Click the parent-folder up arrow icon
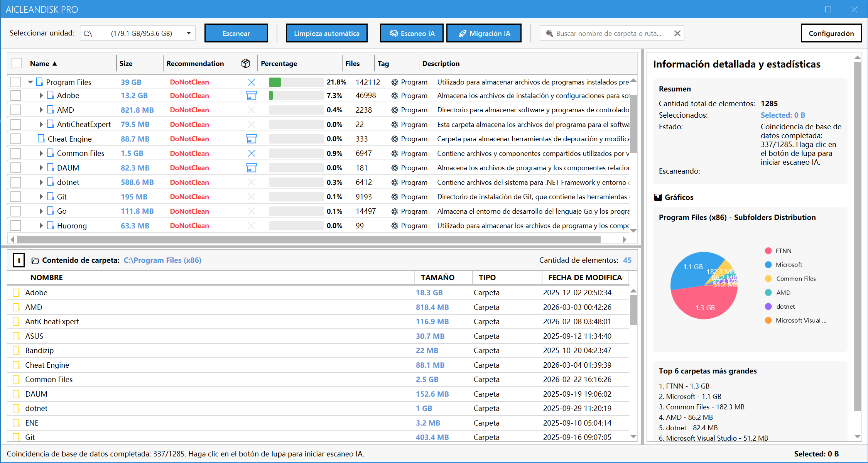Screen dimensions: 868x463 click(19, 260)
